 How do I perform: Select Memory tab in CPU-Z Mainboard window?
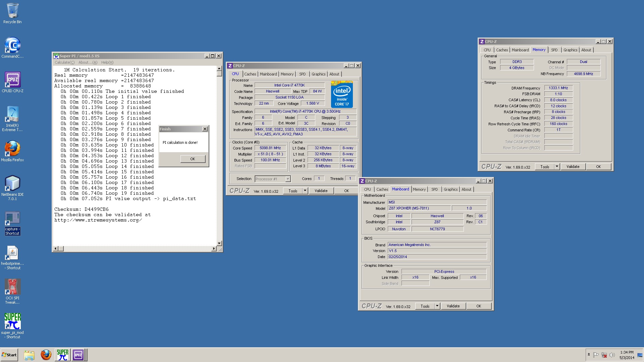tap(419, 189)
